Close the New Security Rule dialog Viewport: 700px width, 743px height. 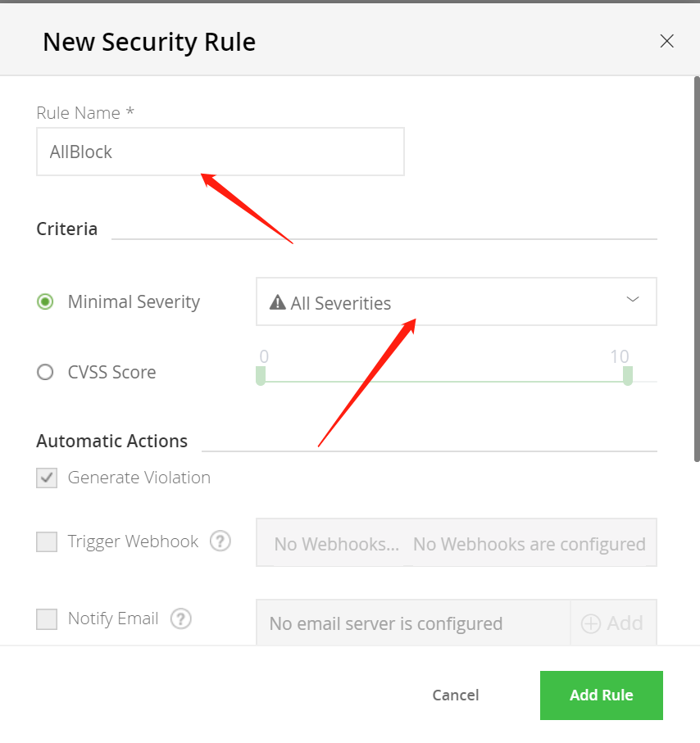click(x=666, y=41)
